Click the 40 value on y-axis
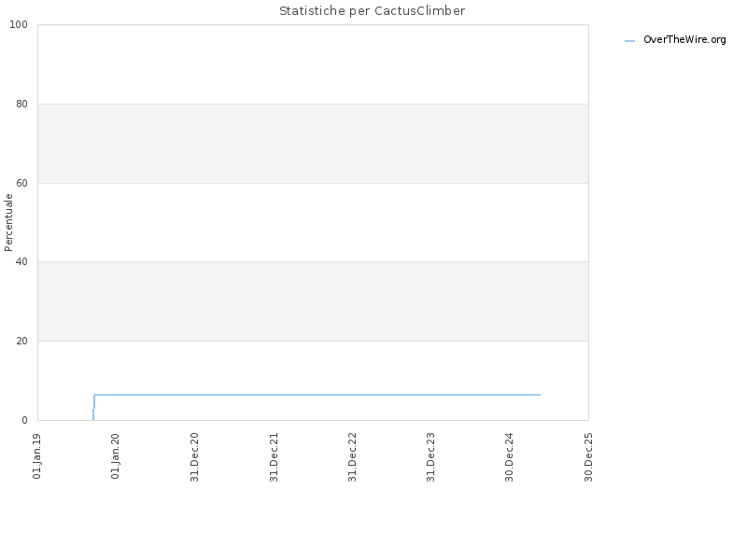 pos(21,262)
